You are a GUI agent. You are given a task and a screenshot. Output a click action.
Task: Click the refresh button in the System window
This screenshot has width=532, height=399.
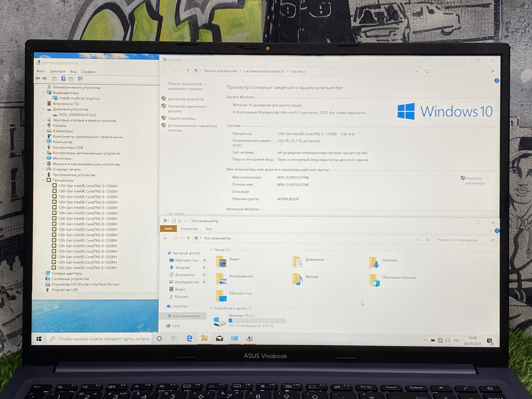(x=427, y=71)
